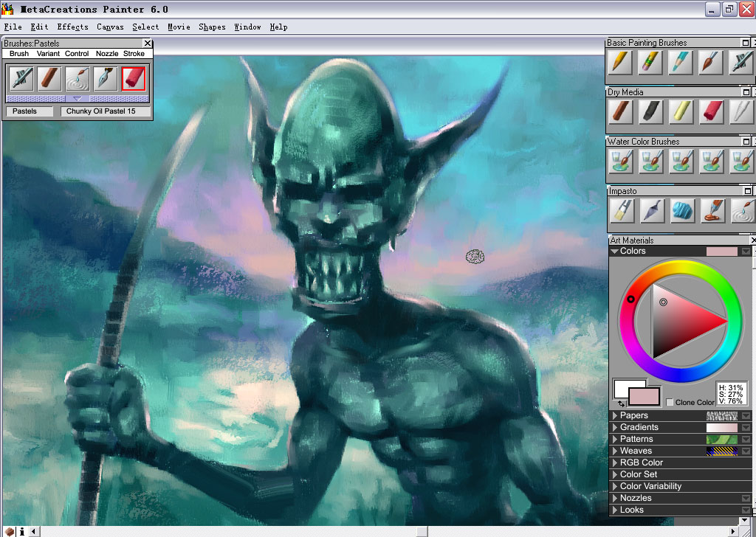Choose the blue thick paint blob in Impasto

682,211
